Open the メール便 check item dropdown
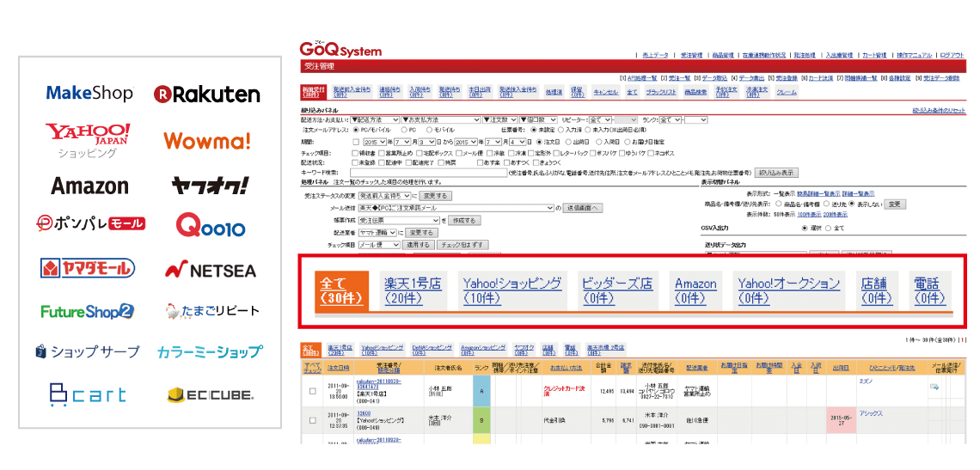The image size is (980, 470). (x=379, y=245)
